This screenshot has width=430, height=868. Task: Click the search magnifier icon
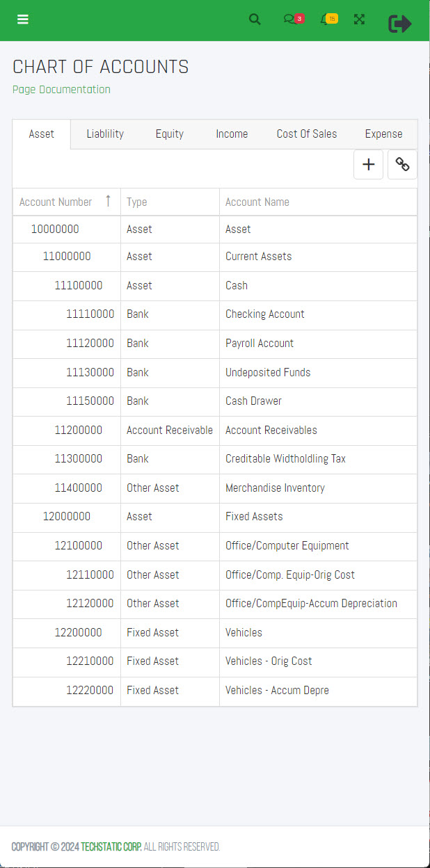[255, 19]
